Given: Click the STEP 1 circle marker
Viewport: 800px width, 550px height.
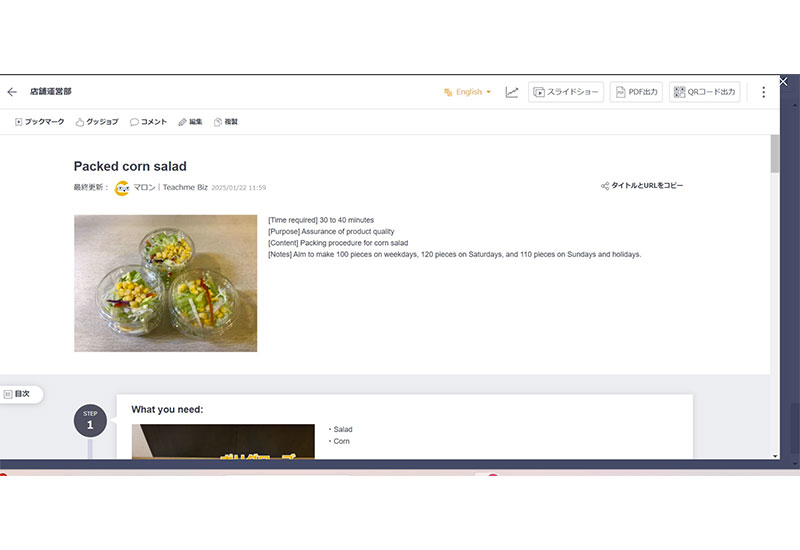Looking at the screenshot, I should coord(90,421).
